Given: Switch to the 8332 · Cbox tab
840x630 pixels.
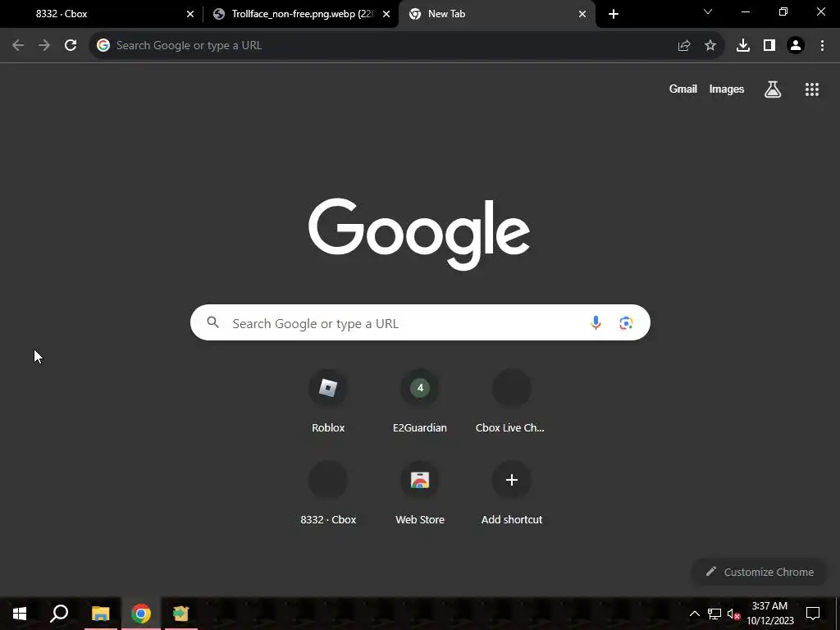Looking at the screenshot, I should (102, 14).
